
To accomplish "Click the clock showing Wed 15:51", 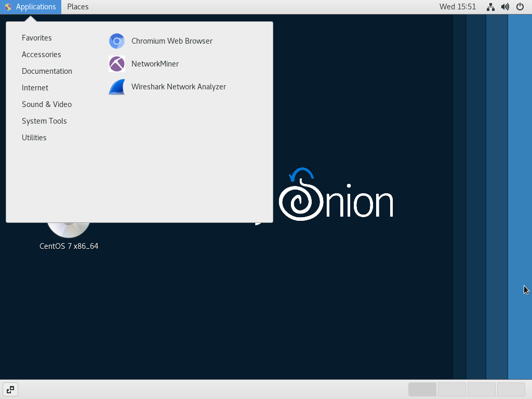I will pyautogui.click(x=458, y=7).
